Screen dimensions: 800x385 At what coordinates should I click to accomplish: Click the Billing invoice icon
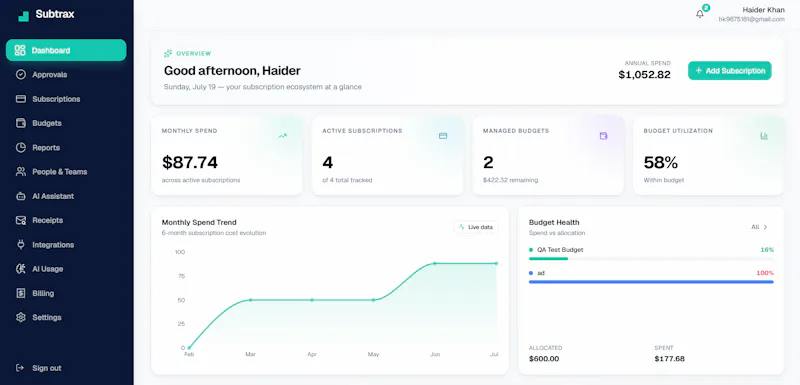pos(20,293)
